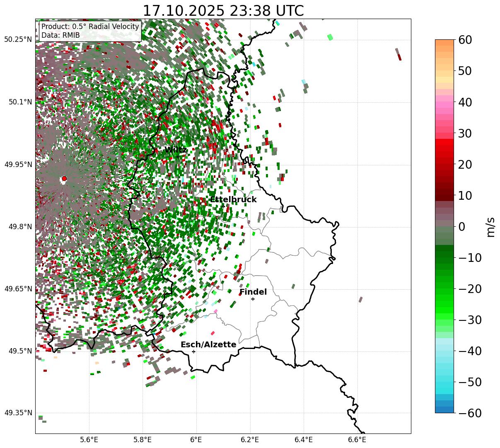
Task: Click the Esch/Alzette cross marker
Action: point(193,351)
